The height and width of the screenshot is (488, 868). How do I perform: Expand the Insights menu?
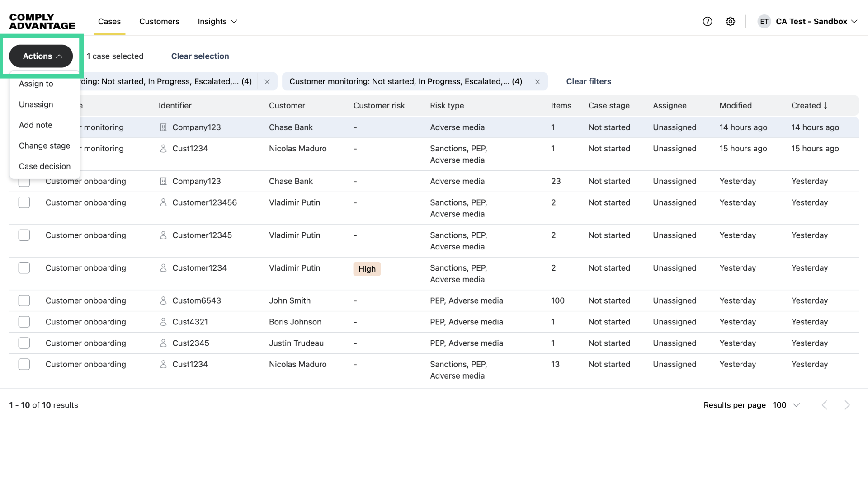217,21
